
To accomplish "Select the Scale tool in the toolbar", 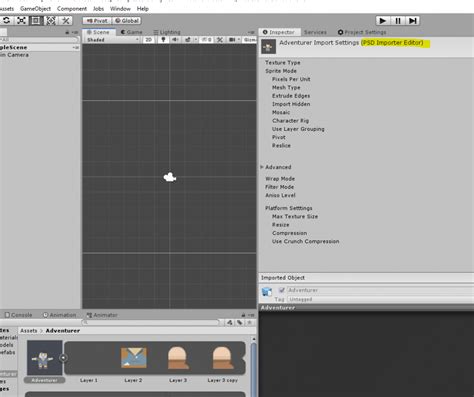I will click(21, 21).
